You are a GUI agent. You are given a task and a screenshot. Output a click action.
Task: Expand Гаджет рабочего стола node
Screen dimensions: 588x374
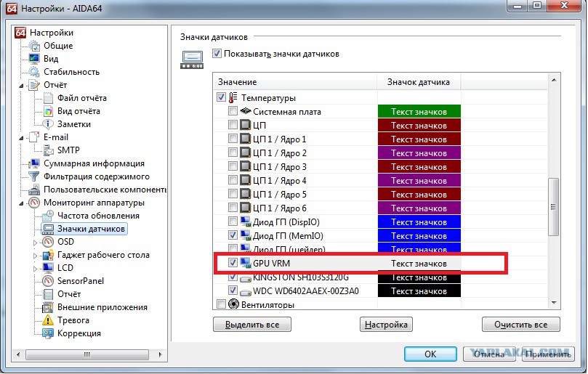pos(35,256)
